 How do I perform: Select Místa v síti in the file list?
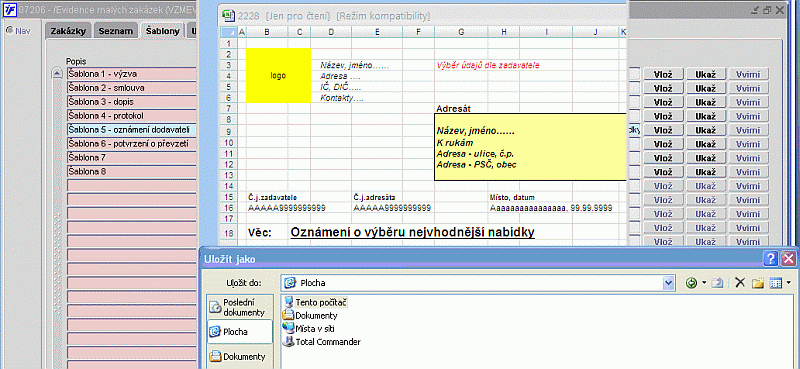(x=310, y=329)
